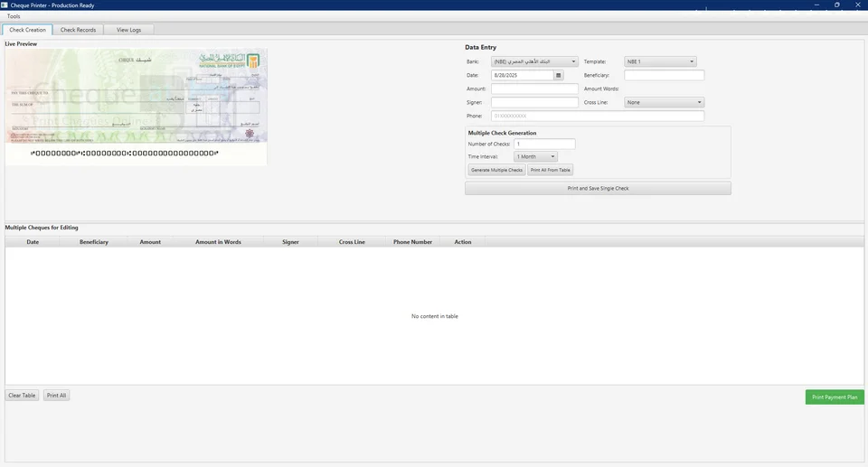Click the Action column header
The width and height of the screenshot is (868, 467).
463,242
